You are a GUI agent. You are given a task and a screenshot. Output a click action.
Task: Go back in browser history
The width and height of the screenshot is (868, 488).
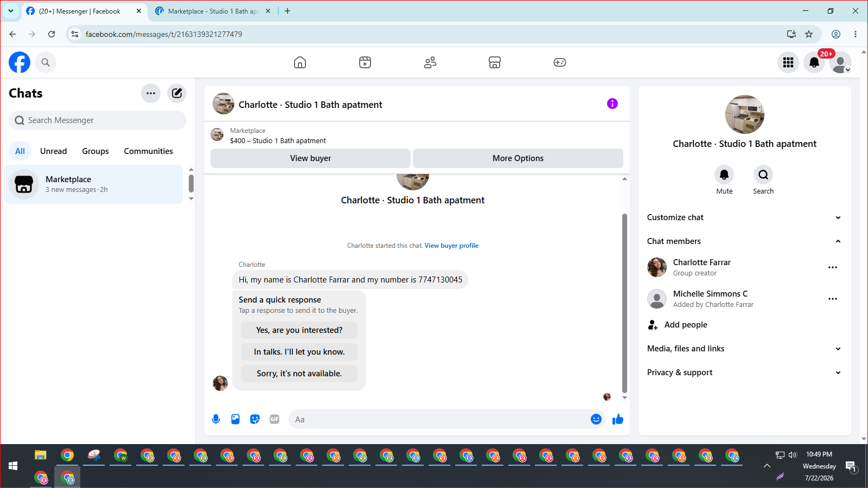(12, 34)
